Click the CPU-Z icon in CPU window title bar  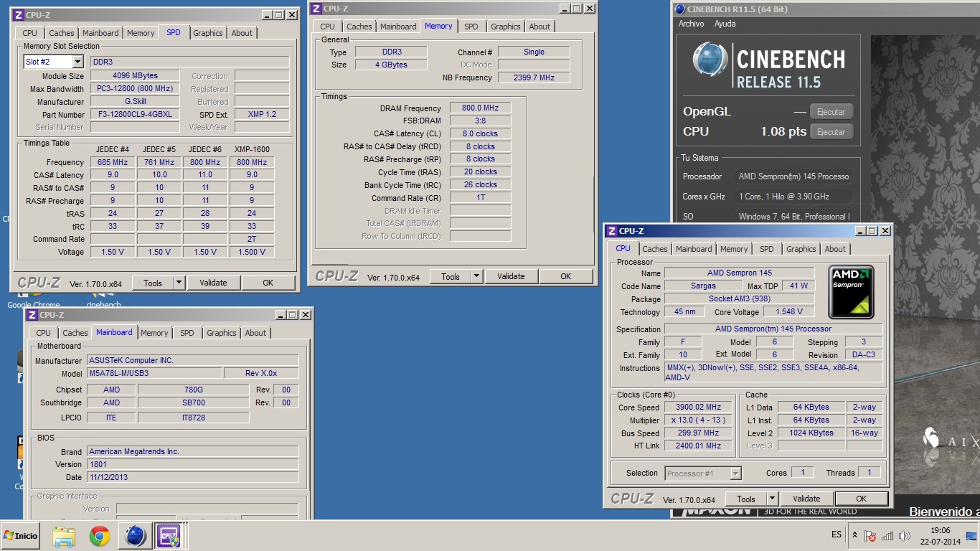(612, 231)
